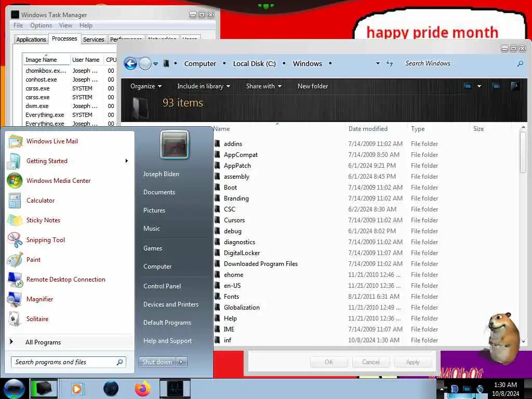Click the Start orb on taskbar
532x399 pixels.
(x=14, y=389)
